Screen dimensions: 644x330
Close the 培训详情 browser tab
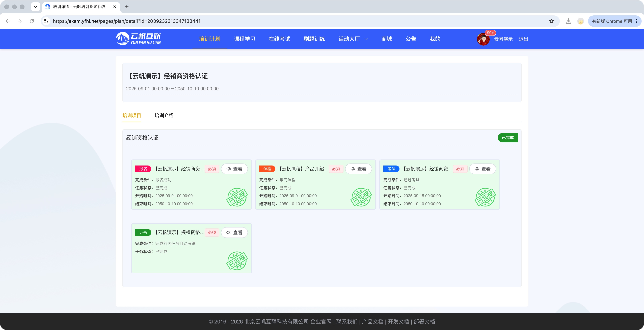[115, 7]
